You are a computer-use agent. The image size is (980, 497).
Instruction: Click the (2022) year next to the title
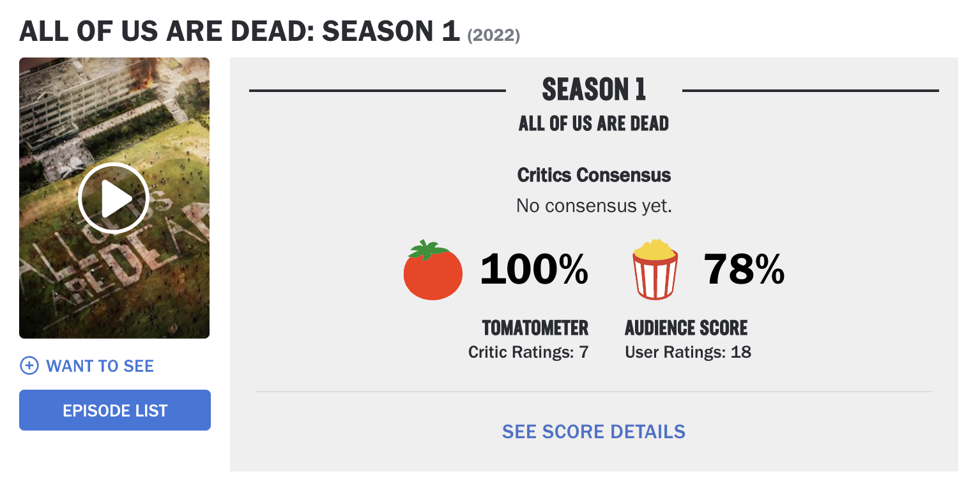[494, 36]
